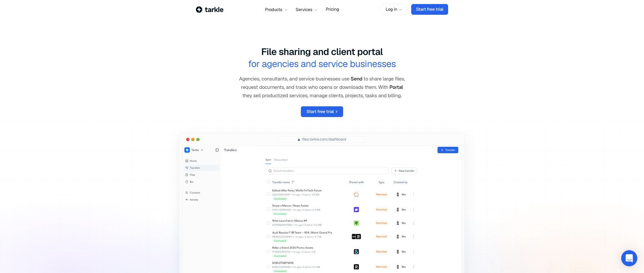644x273 pixels.
Task: Check the M3BUITQ8YW4B transfer checkbox
Action: coord(268,267)
